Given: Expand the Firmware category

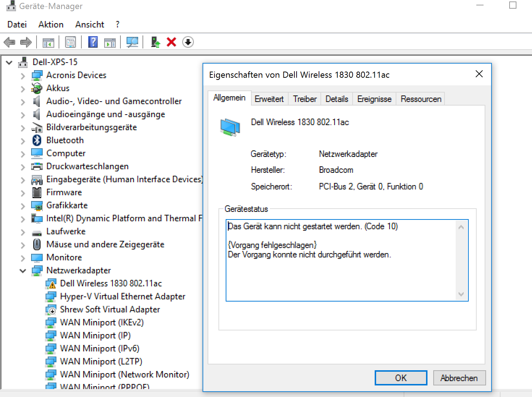Looking at the screenshot, I should point(23,193).
